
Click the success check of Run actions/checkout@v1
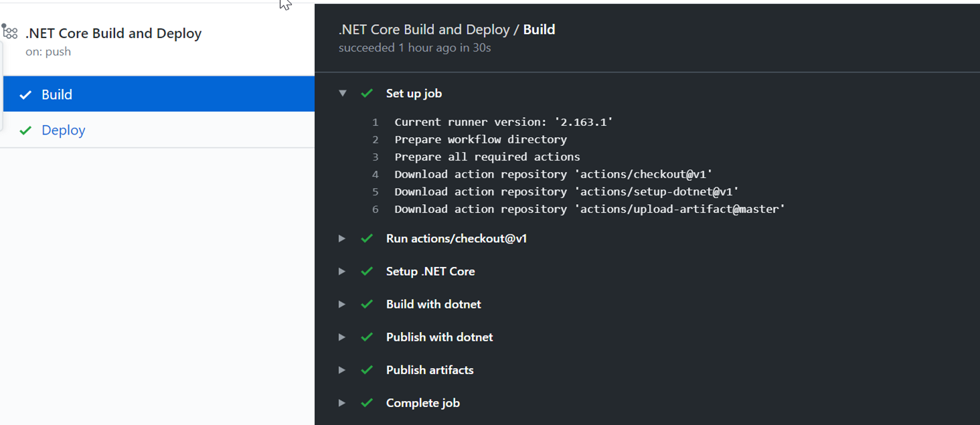[367, 238]
